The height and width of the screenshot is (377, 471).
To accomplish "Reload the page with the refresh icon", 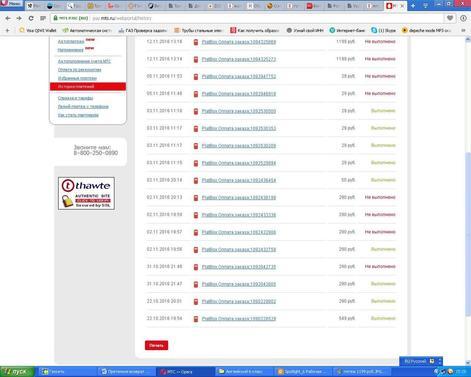I will (x=31, y=18).
